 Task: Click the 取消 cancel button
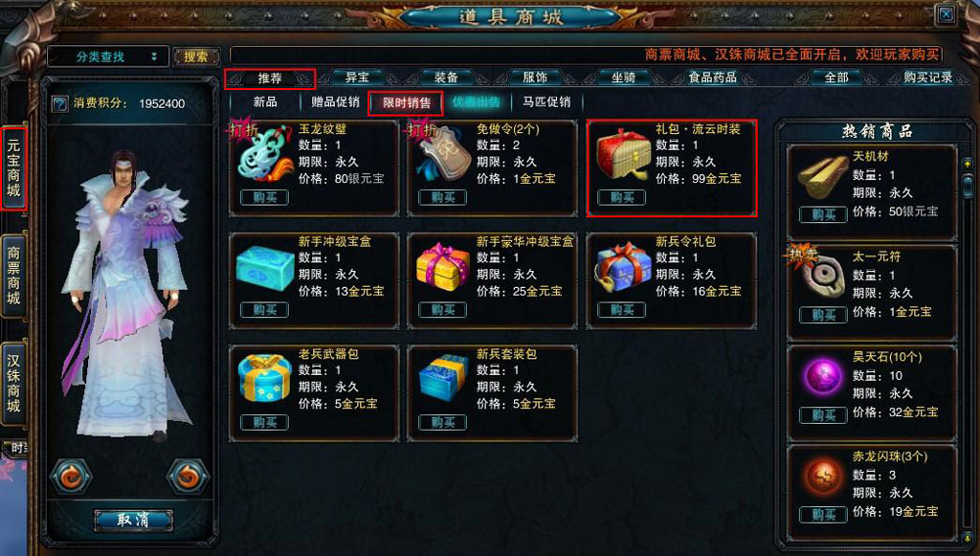133,520
